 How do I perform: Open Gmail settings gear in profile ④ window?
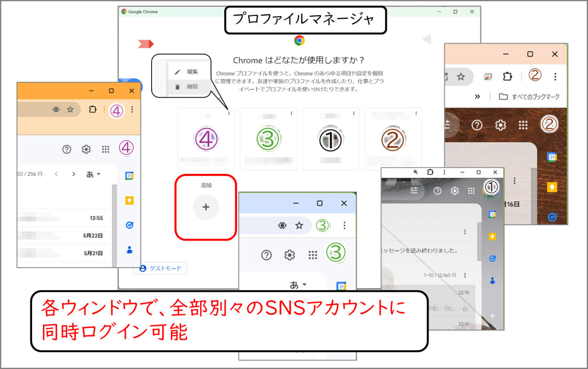(x=86, y=149)
